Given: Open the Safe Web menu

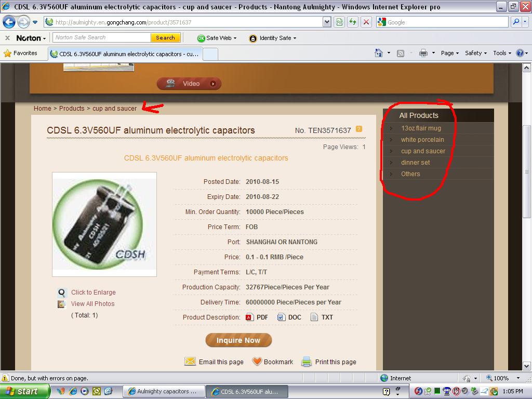Looking at the screenshot, I should click(x=217, y=38).
